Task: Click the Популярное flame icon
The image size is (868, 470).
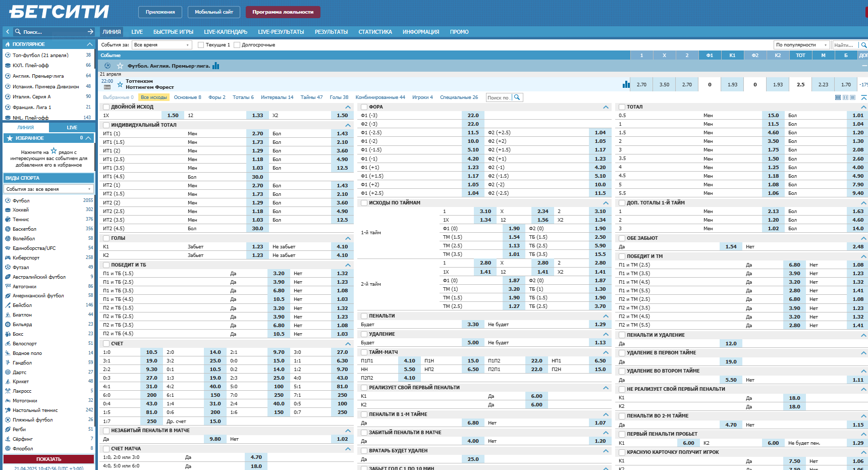Action: [x=8, y=44]
